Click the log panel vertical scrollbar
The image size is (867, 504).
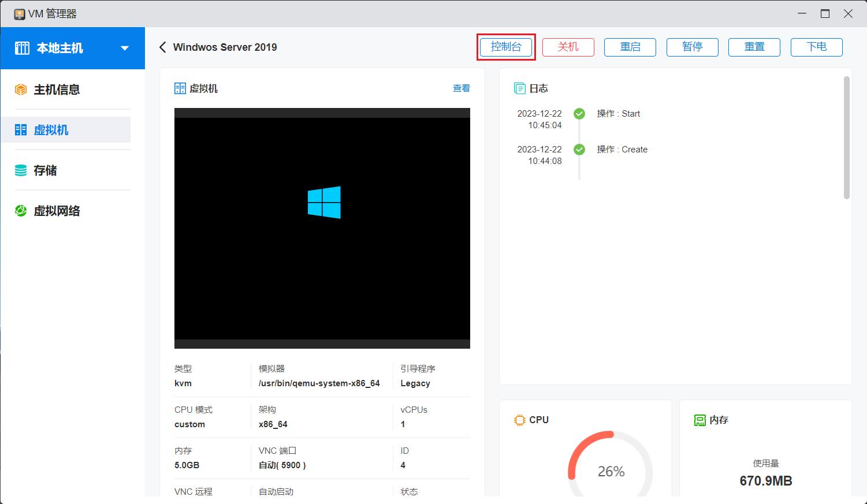click(847, 137)
